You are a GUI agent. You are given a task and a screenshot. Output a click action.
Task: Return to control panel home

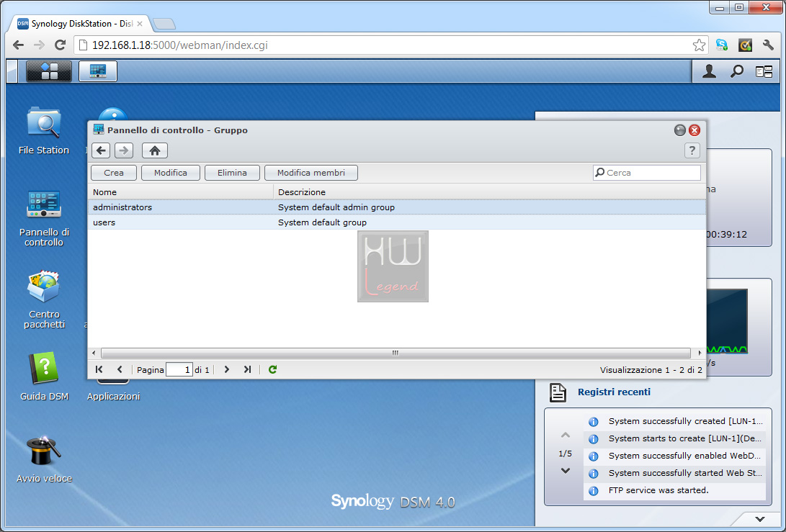point(155,150)
